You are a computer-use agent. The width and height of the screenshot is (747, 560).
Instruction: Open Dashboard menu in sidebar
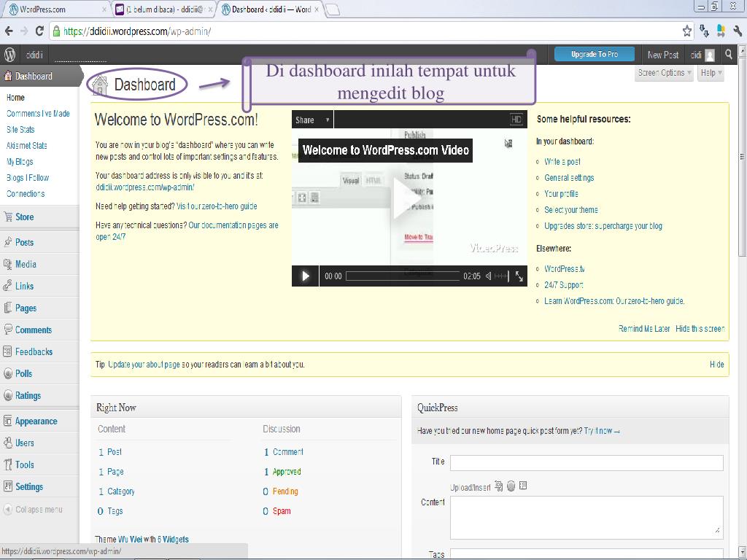click(34, 76)
